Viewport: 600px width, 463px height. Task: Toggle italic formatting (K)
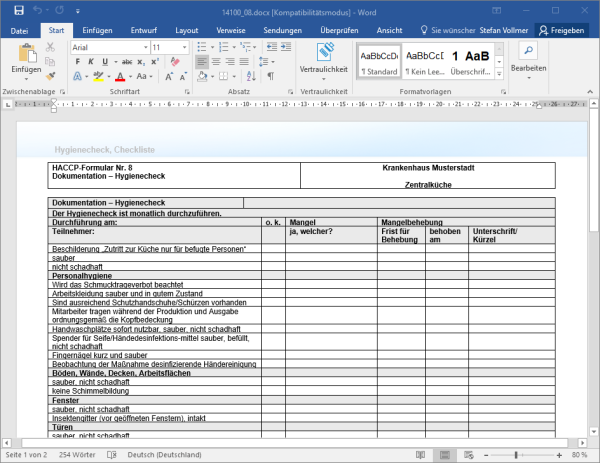[90, 61]
